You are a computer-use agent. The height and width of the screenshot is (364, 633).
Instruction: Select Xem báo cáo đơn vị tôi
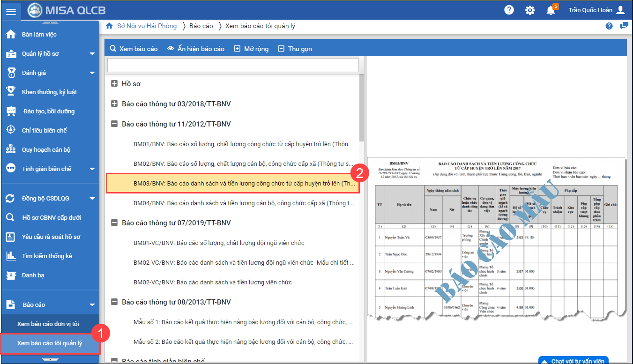coord(48,324)
